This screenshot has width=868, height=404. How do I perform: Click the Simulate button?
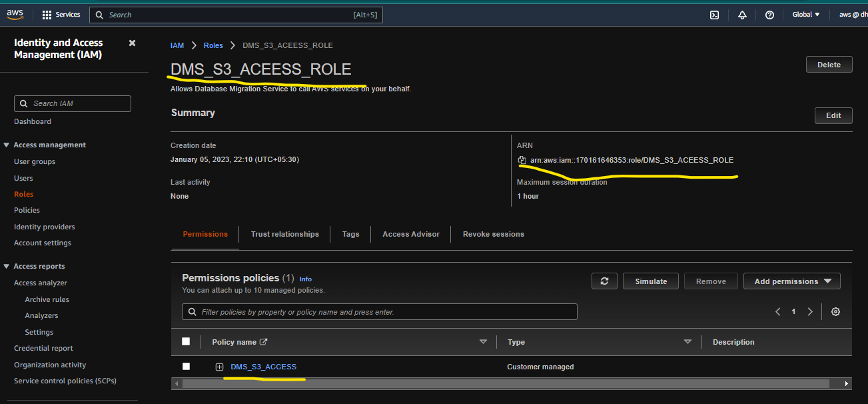click(x=651, y=281)
